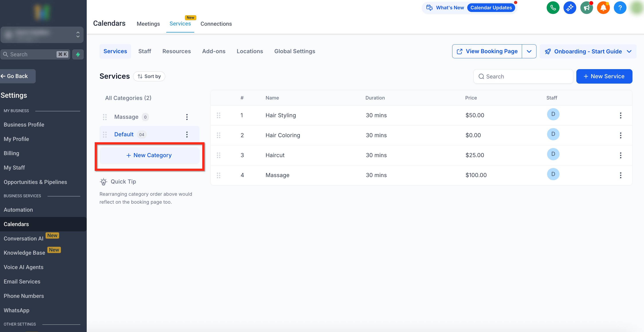Open the blue AI sparkle assistant icon
Viewport: 644px width, 332px height.
tap(569, 8)
